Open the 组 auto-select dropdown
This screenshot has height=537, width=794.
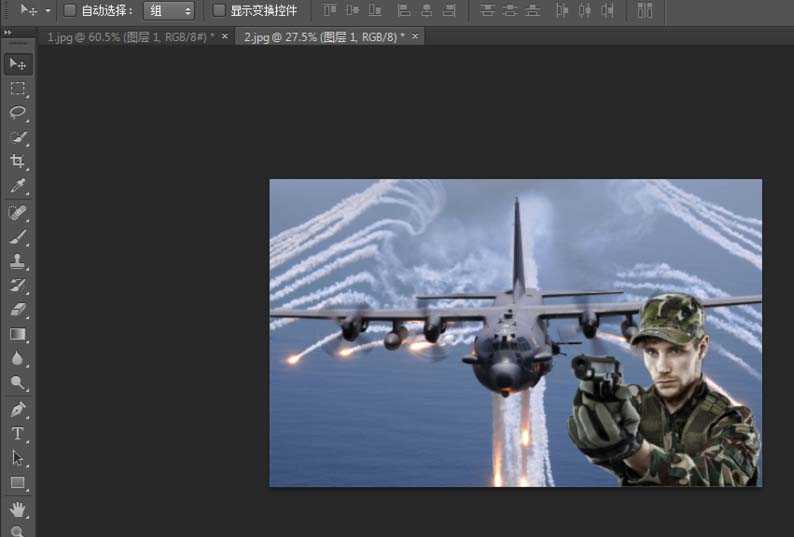click(169, 11)
